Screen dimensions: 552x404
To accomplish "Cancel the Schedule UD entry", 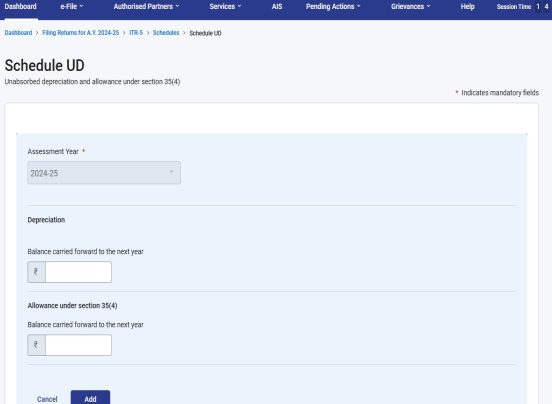I will pos(47,399).
